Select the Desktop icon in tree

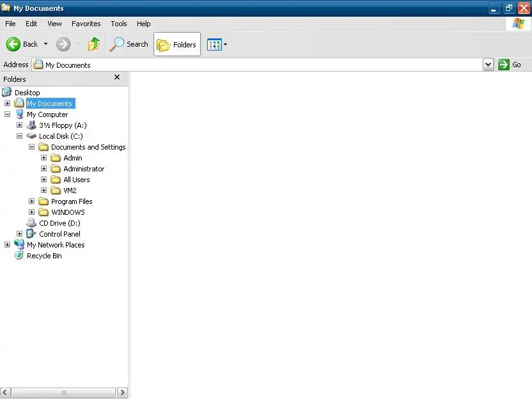click(7, 92)
